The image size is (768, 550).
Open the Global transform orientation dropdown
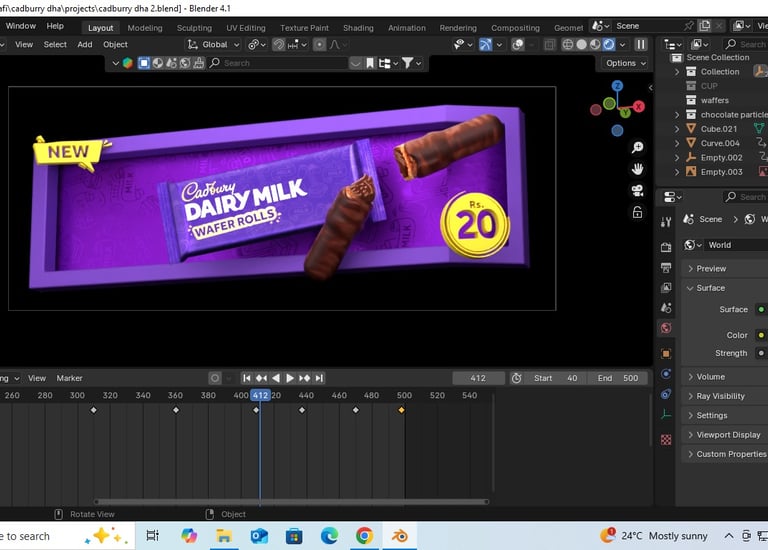click(x=214, y=45)
